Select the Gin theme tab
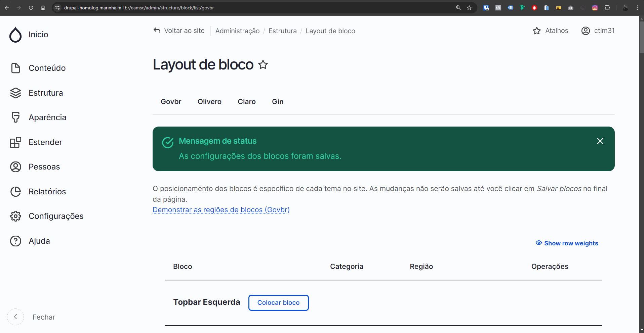 tap(277, 101)
